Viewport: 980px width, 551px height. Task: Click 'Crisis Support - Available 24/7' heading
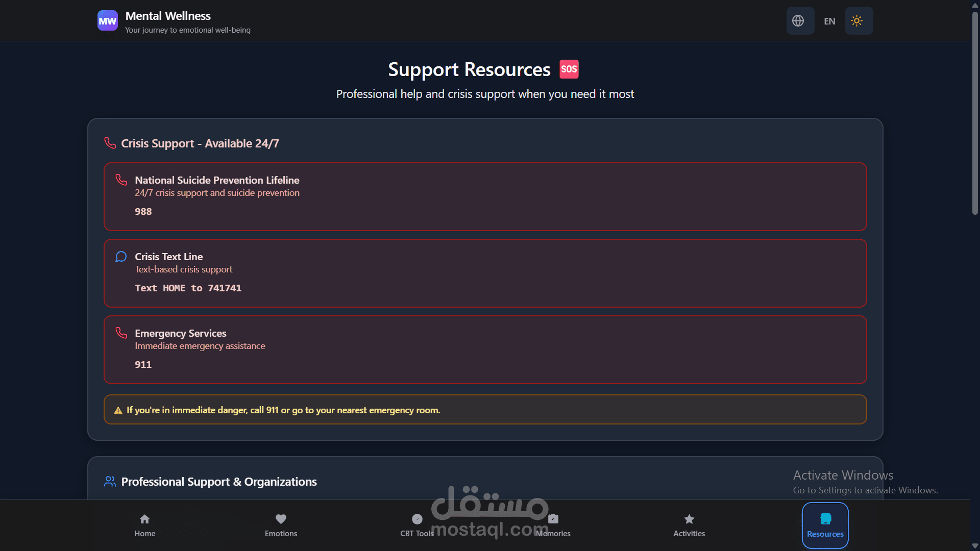coord(200,143)
